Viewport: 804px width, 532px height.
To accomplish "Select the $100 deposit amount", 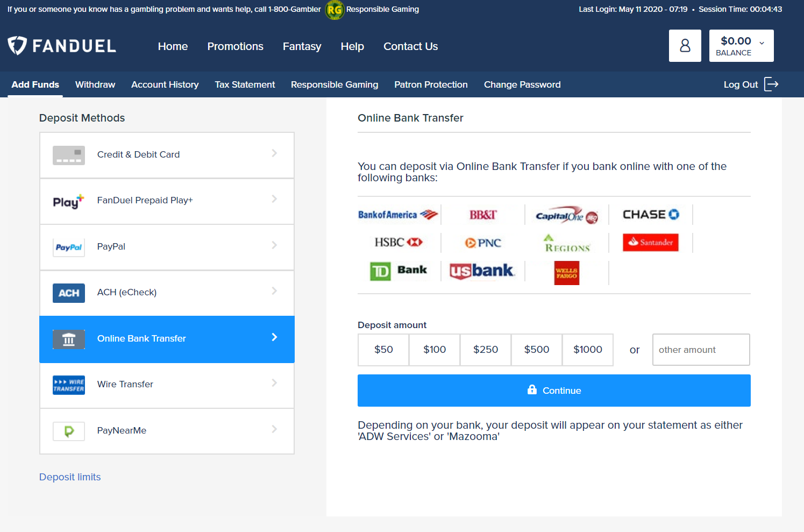I will [435, 350].
